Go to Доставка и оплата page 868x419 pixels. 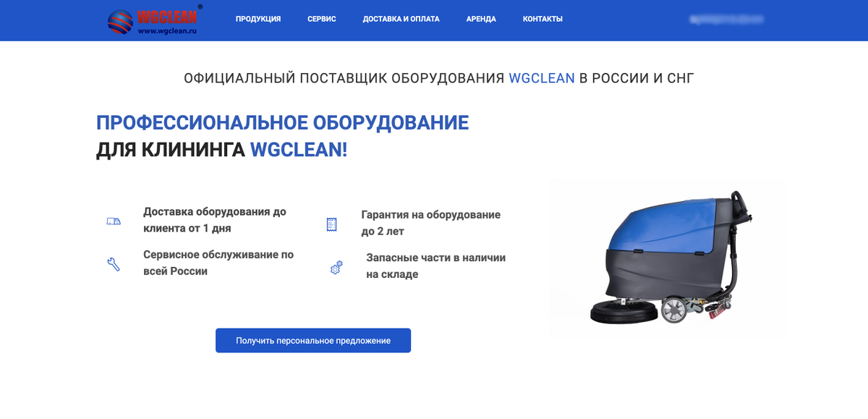point(401,19)
